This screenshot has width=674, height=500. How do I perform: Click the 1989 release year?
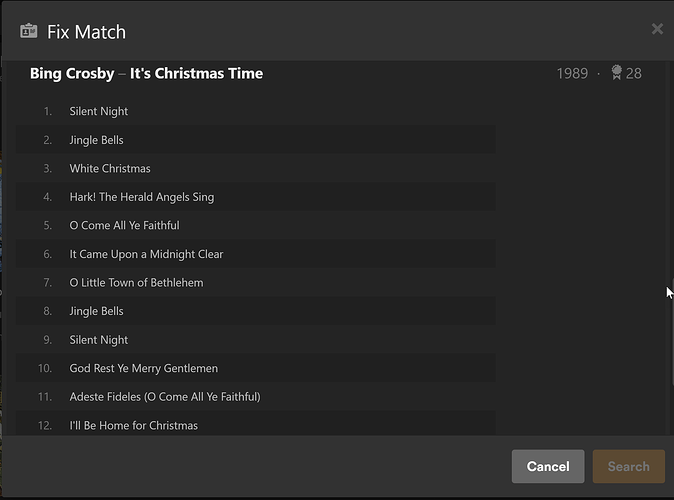572,73
